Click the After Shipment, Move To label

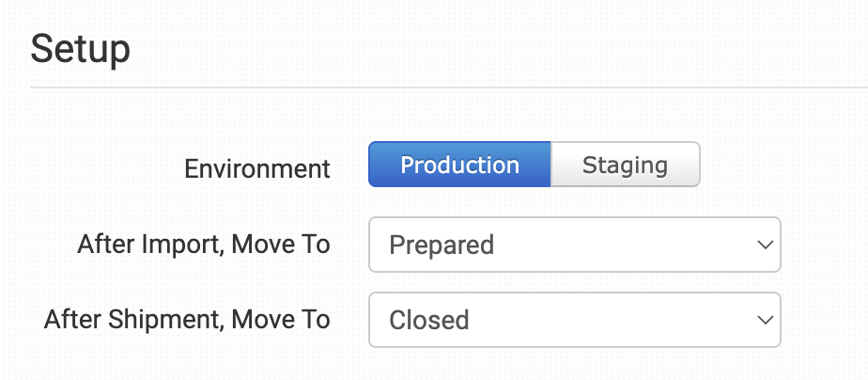click(x=187, y=320)
